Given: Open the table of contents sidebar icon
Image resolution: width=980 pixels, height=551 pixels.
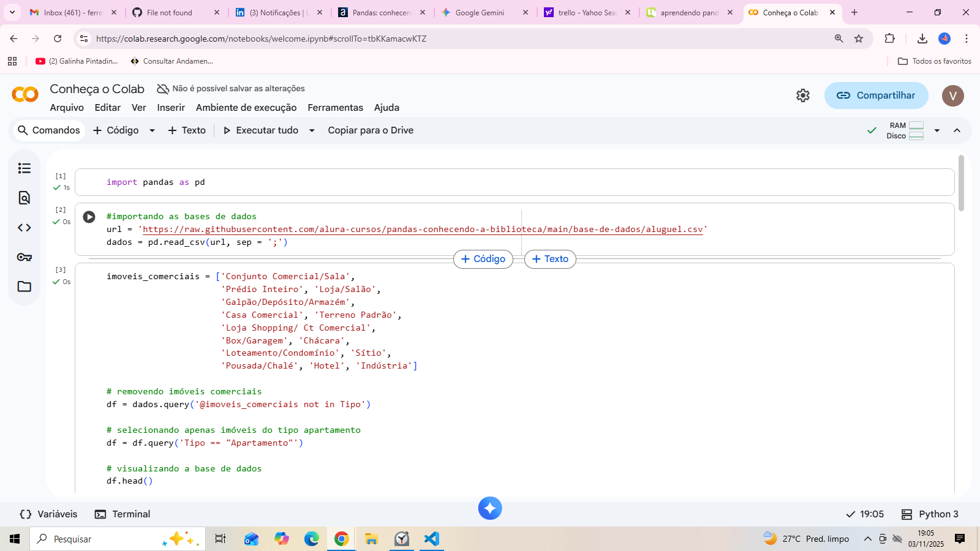Looking at the screenshot, I should pyautogui.click(x=24, y=168).
